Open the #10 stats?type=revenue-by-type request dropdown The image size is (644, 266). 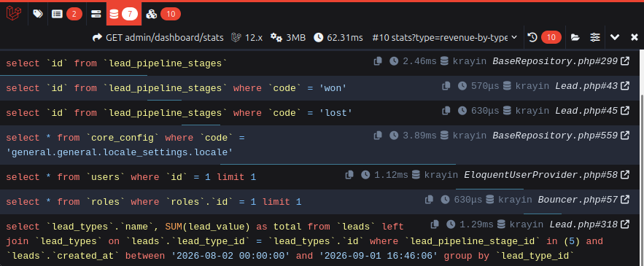pyautogui.click(x=445, y=37)
